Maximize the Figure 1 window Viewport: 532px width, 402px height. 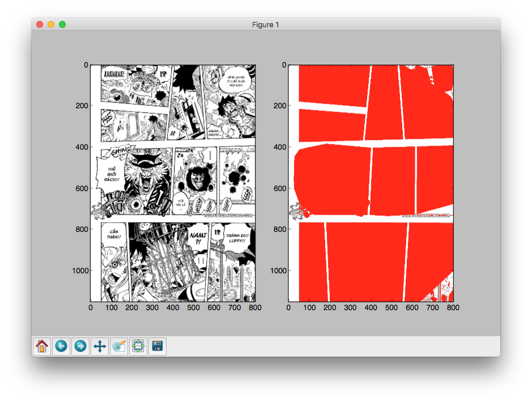(62, 24)
